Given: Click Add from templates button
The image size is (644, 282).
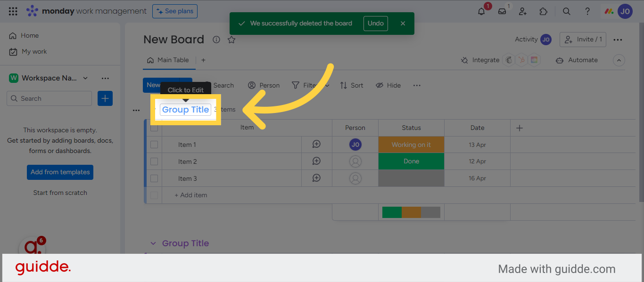Looking at the screenshot, I should pos(60,172).
